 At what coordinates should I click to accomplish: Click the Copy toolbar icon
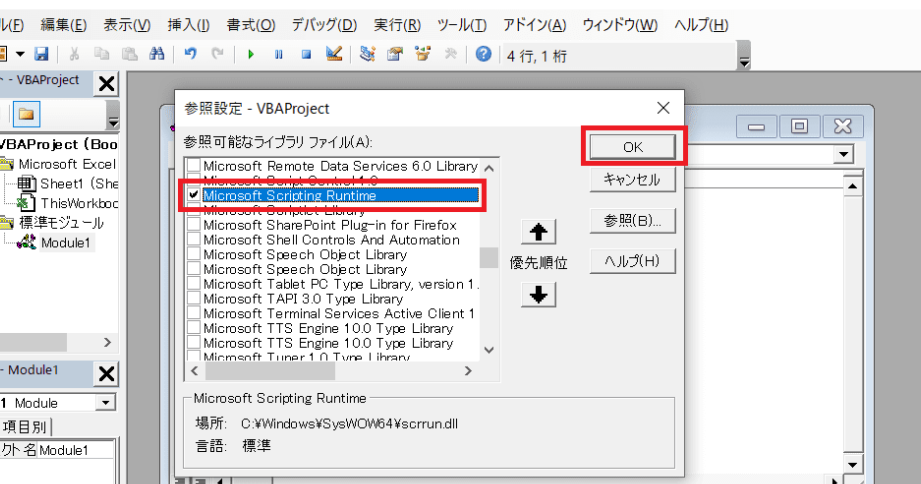(x=102, y=55)
